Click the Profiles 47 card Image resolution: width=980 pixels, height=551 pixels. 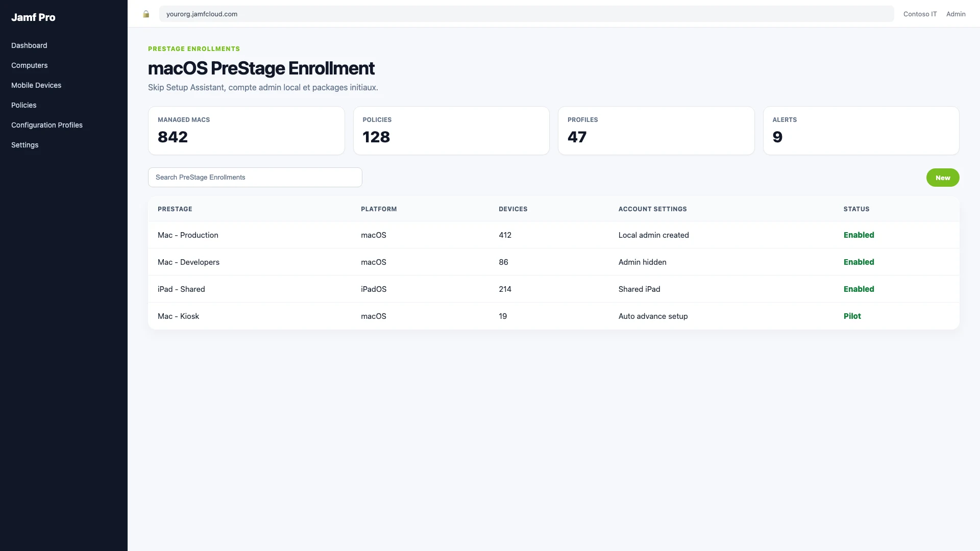click(x=656, y=131)
